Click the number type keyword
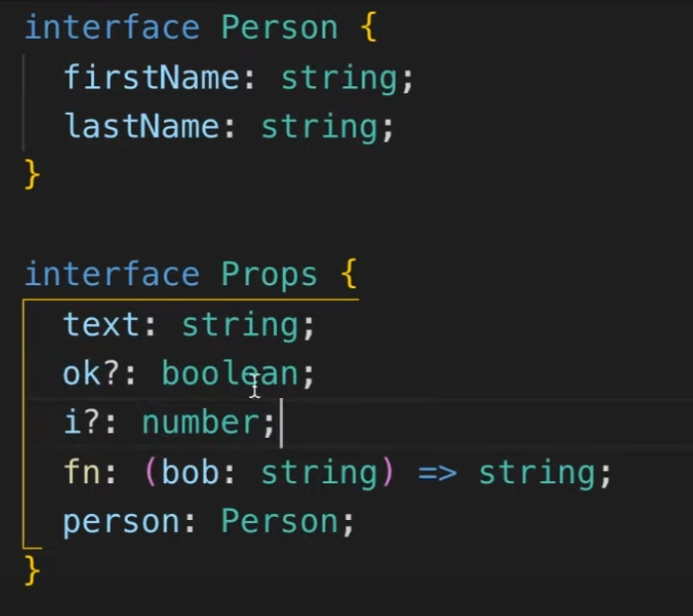Image resolution: width=693 pixels, height=616 pixels. [x=201, y=423]
